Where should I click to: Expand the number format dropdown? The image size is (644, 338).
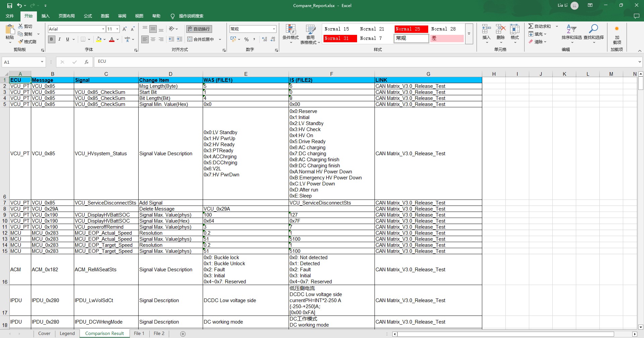tap(274, 29)
